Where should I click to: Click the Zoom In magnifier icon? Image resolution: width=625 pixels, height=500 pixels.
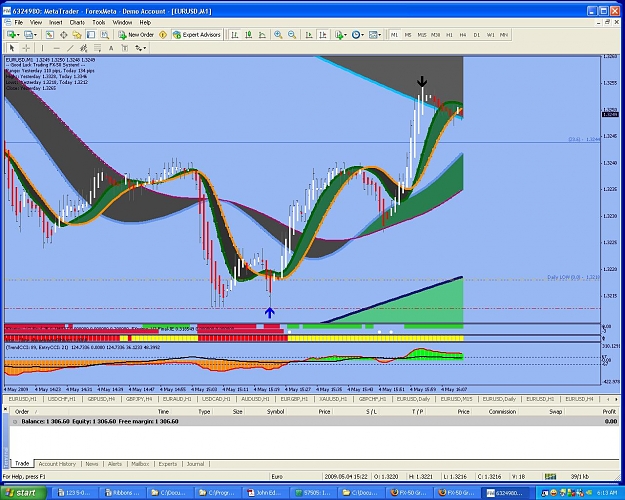coord(278,35)
